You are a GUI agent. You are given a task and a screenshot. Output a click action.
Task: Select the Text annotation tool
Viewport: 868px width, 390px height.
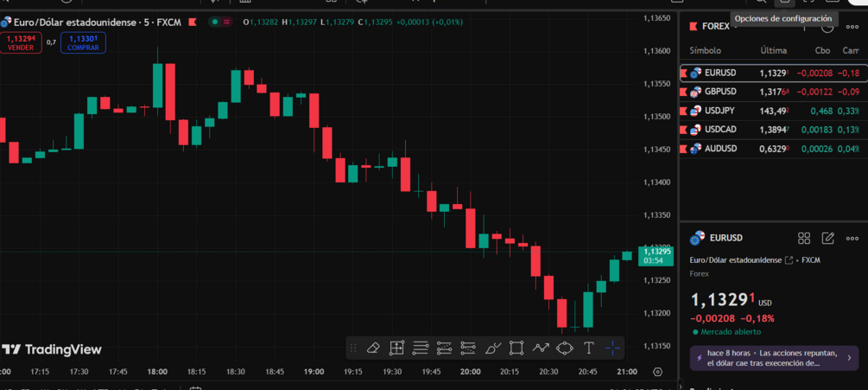[589, 348]
